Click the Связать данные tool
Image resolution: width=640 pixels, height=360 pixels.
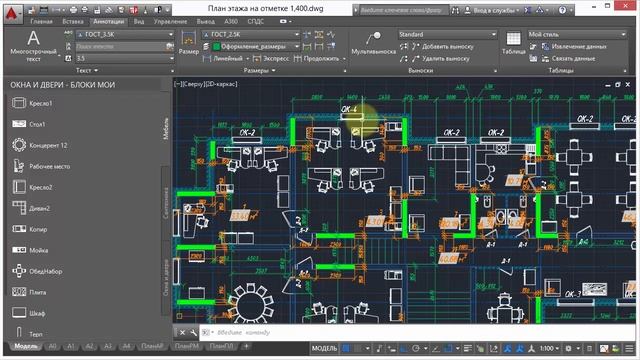(x=569, y=59)
